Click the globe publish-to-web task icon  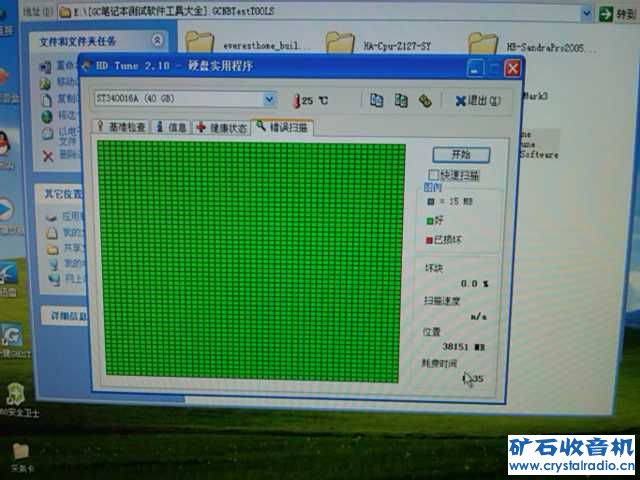tap(47, 116)
